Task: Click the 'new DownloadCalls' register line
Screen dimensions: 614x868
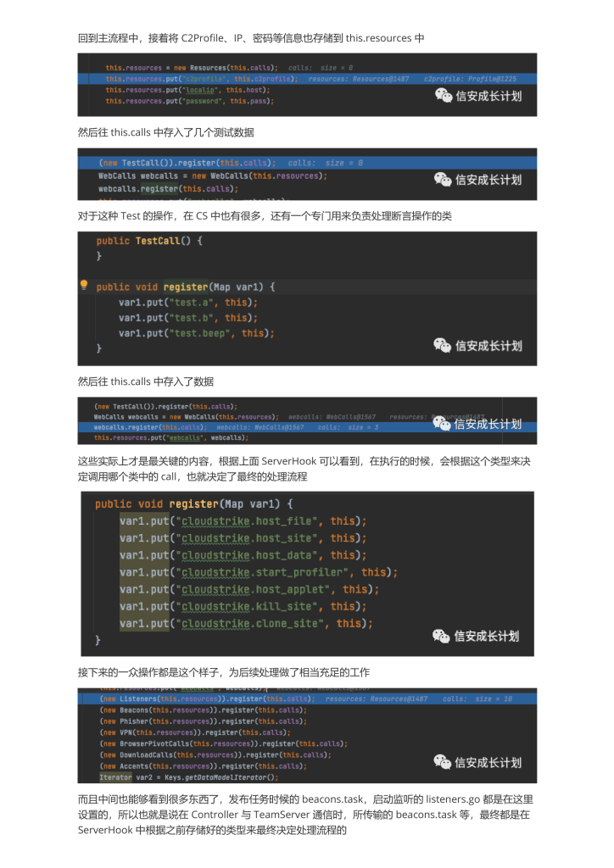Action: (215, 755)
